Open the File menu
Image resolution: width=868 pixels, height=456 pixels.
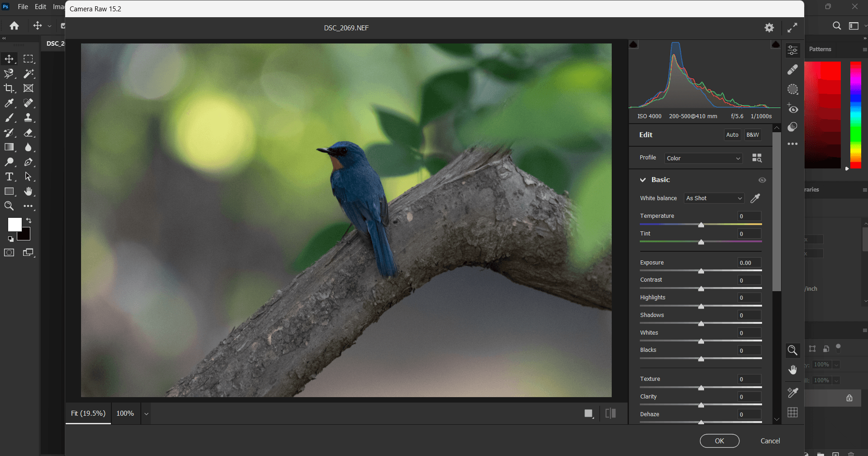(23, 7)
